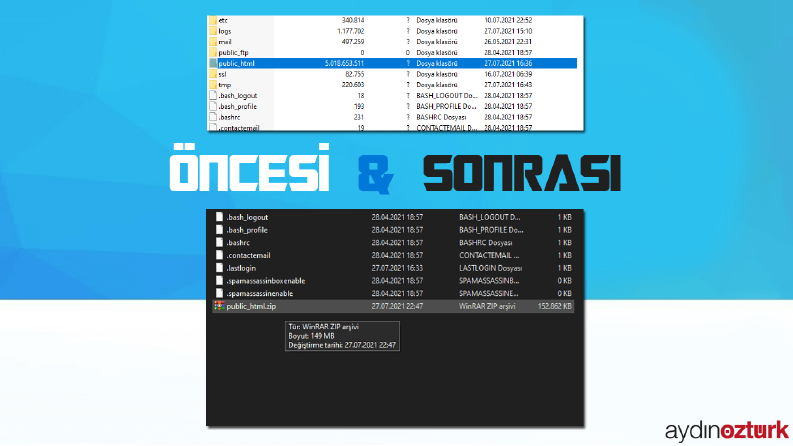This screenshot has width=793, height=446.
Task: Click the date 27.07.2021 16:36
Action: 508,63
